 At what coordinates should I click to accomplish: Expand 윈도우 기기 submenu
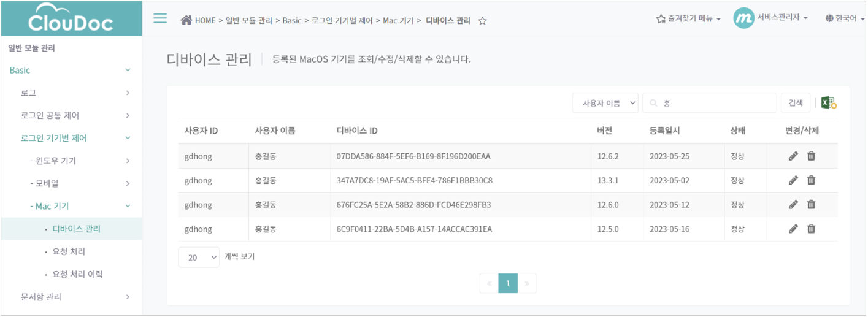[x=71, y=161]
